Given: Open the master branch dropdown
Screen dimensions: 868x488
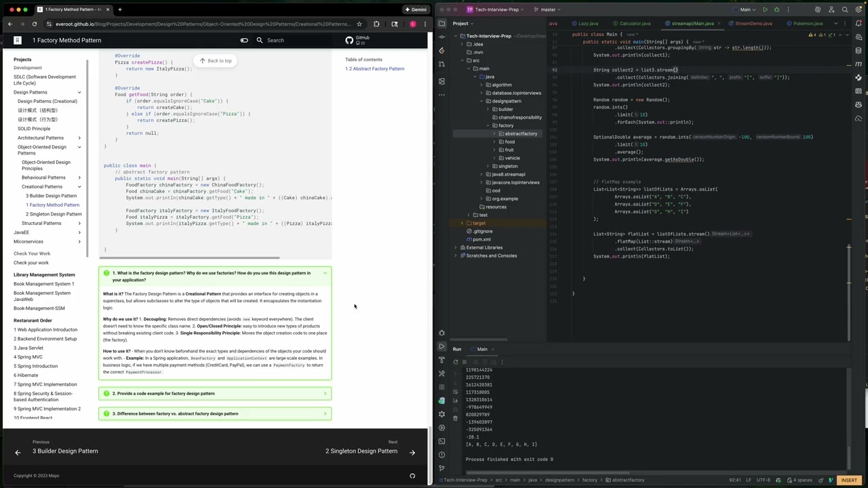Looking at the screenshot, I should [547, 9].
